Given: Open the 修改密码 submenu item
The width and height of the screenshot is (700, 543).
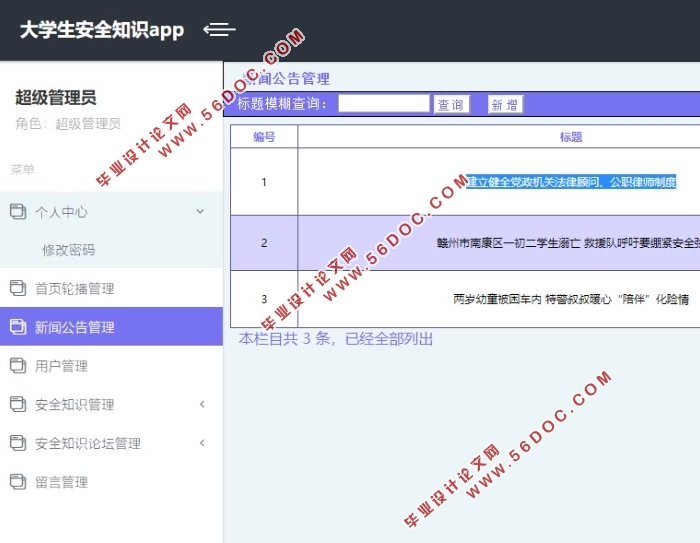Looking at the screenshot, I should click(69, 250).
